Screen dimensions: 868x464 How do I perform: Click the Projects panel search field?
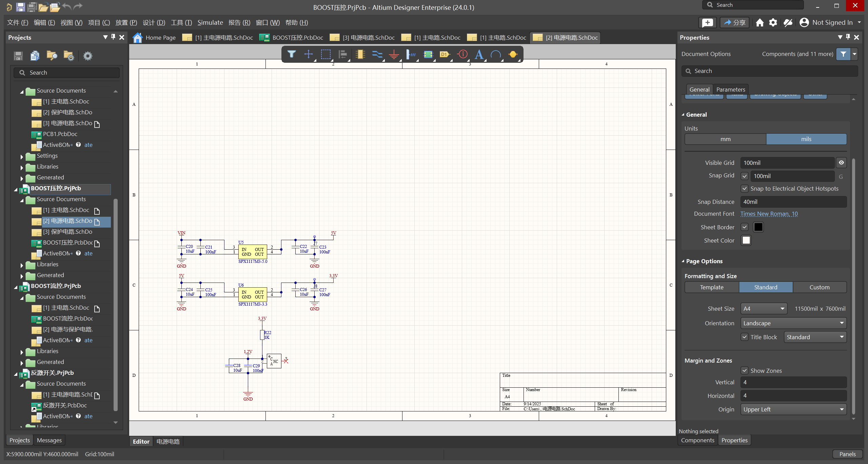click(x=66, y=73)
